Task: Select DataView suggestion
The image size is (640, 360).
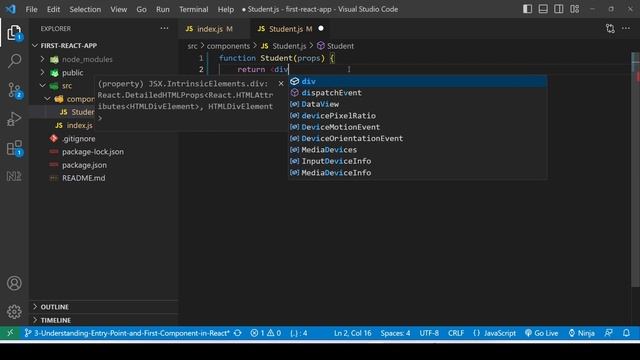Action: coord(418,104)
